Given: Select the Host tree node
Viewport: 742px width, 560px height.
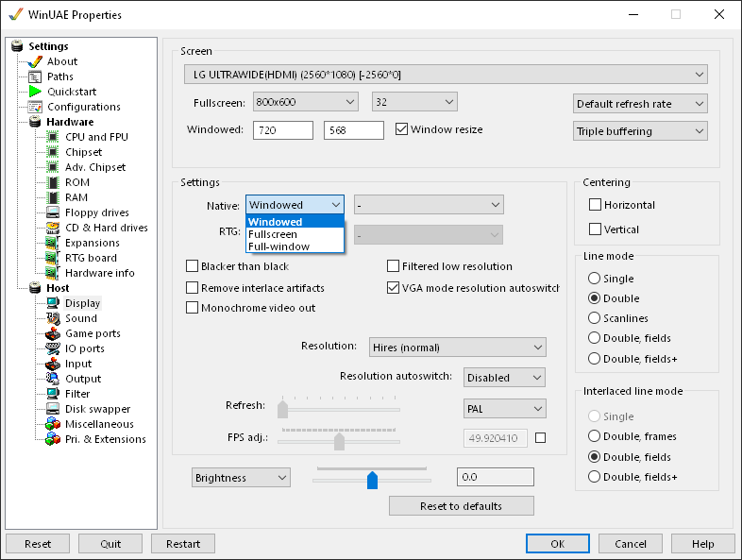Looking at the screenshot, I should coord(58,288).
